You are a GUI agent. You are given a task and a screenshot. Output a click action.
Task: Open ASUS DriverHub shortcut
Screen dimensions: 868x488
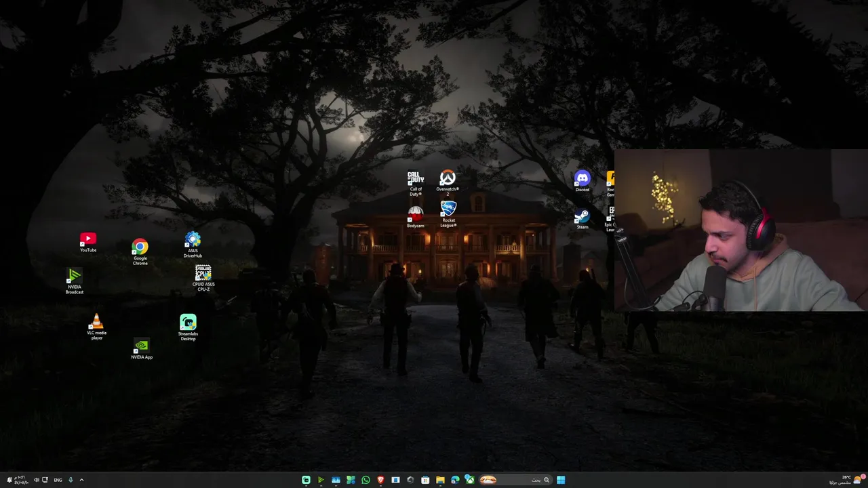click(x=193, y=245)
